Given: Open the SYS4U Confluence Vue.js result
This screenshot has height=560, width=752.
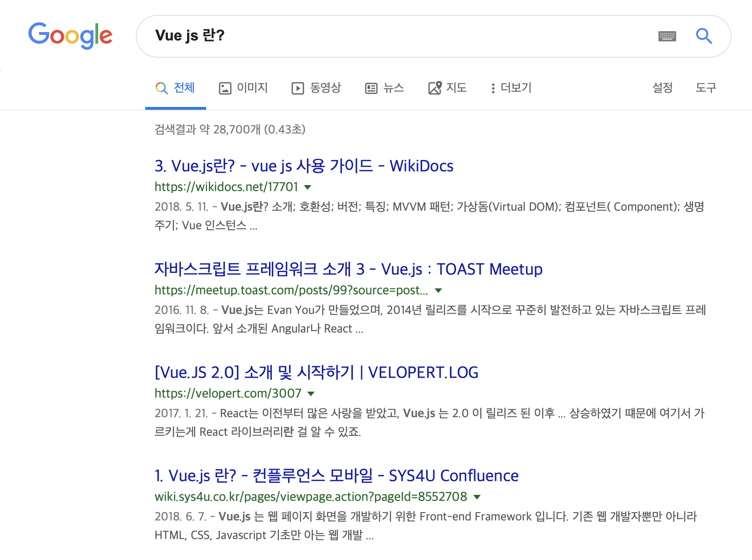Looking at the screenshot, I should [336, 476].
